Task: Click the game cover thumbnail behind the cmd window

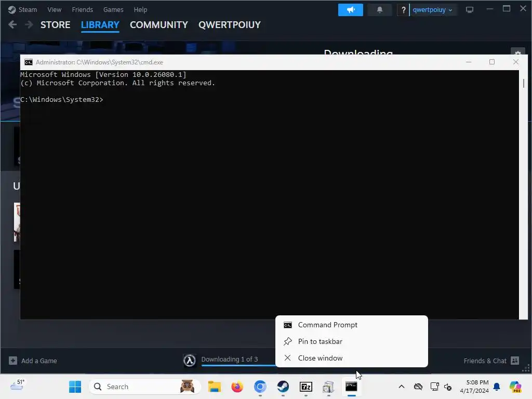Action: pyautogui.click(x=17, y=222)
